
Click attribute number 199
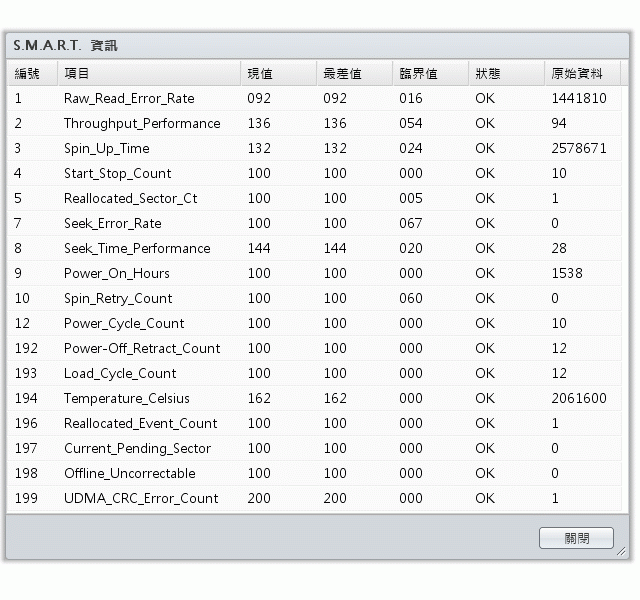point(26,498)
